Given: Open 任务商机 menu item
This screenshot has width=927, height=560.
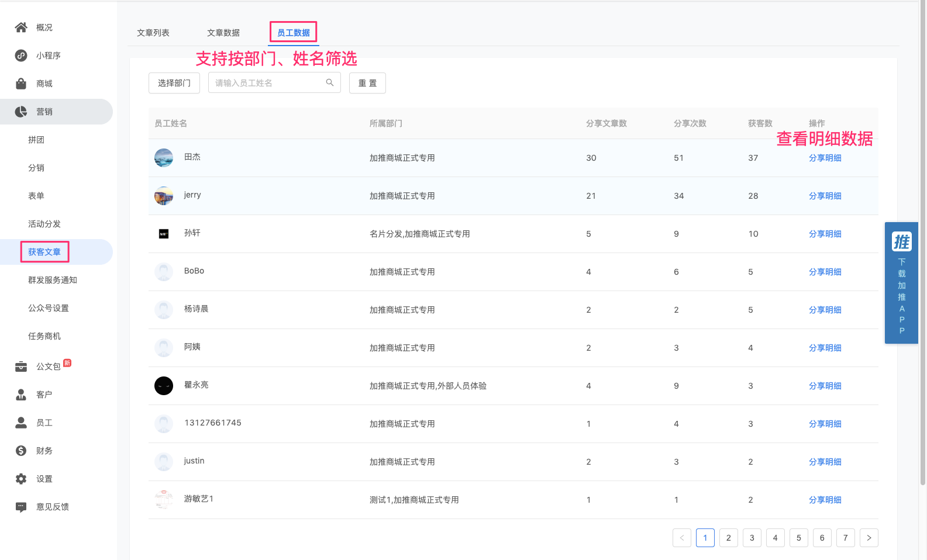Looking at the screenshot, I should pyautogui.click(x=44, y=336).
